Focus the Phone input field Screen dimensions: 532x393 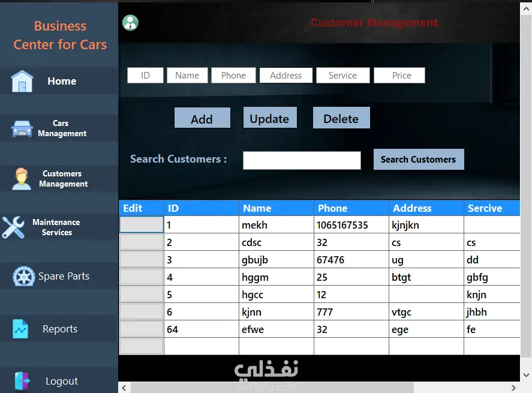(233, 76)
